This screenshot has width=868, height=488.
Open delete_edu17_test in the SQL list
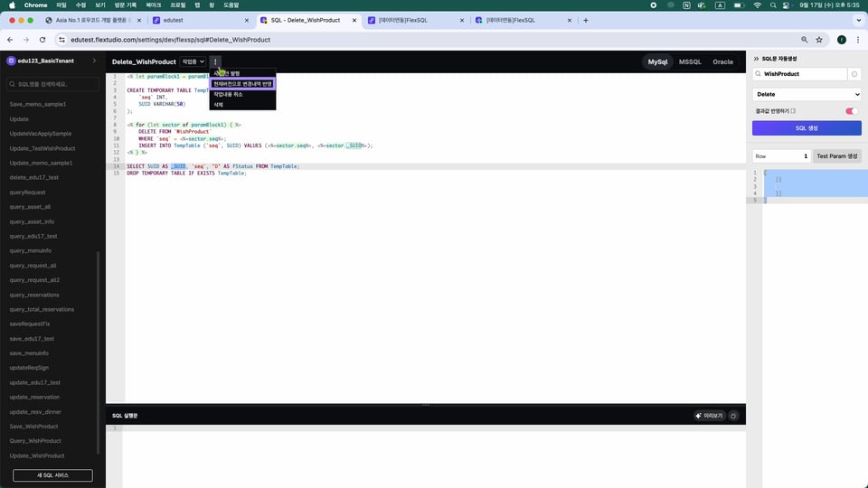(33, 178)
